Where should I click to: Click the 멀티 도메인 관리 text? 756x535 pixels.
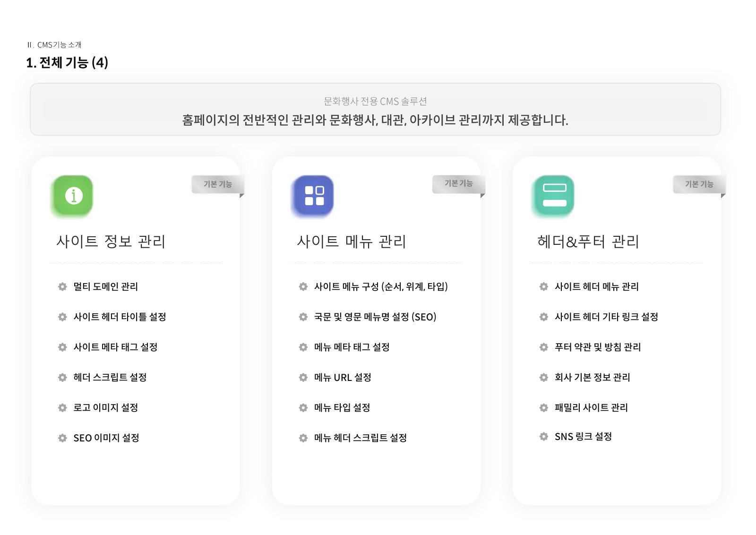tap(106, 286)
